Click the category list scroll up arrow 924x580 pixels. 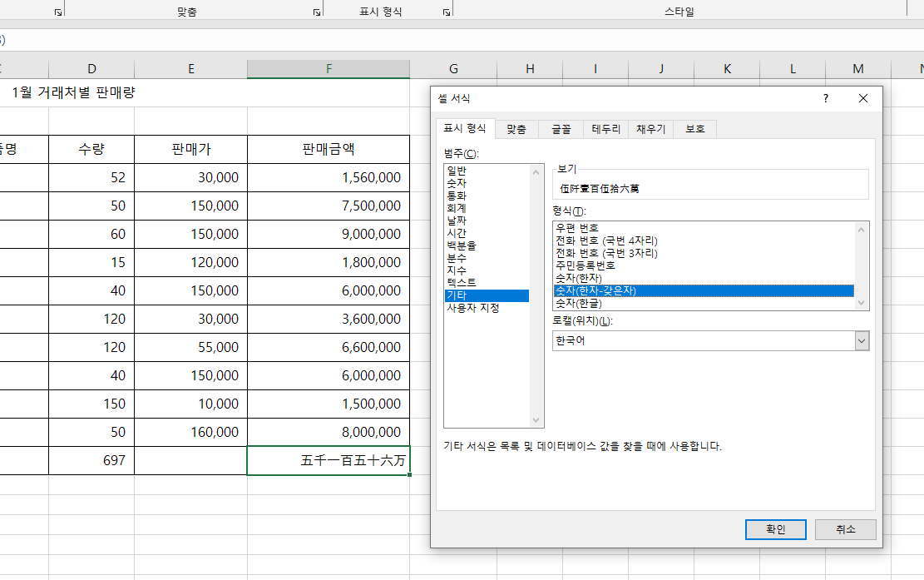tap(536, 172)
